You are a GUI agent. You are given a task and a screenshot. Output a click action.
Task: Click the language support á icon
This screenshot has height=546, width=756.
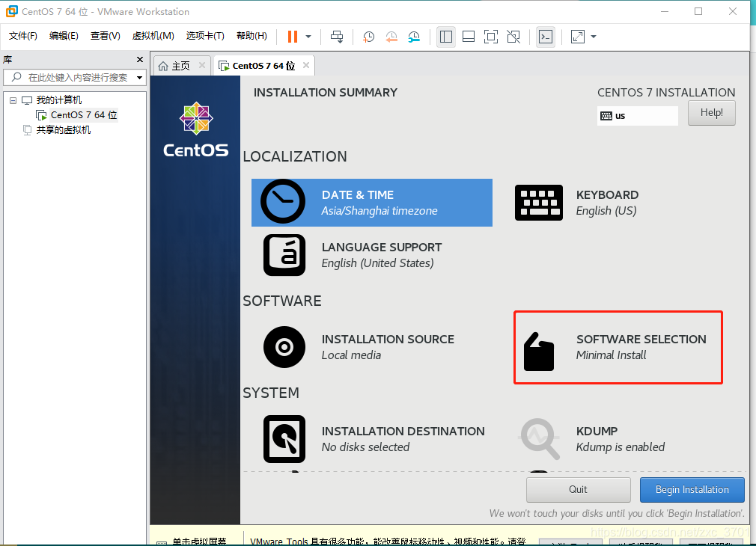tap(284, 255)
